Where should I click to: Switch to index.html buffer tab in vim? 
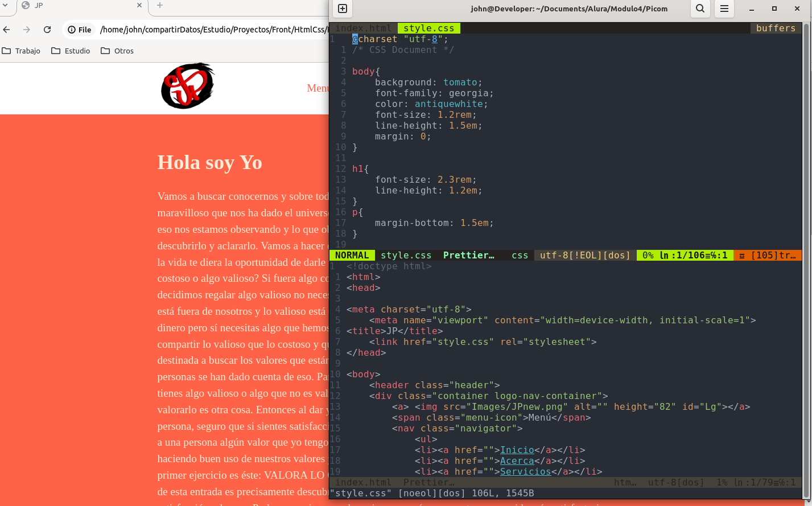(364, 28)
